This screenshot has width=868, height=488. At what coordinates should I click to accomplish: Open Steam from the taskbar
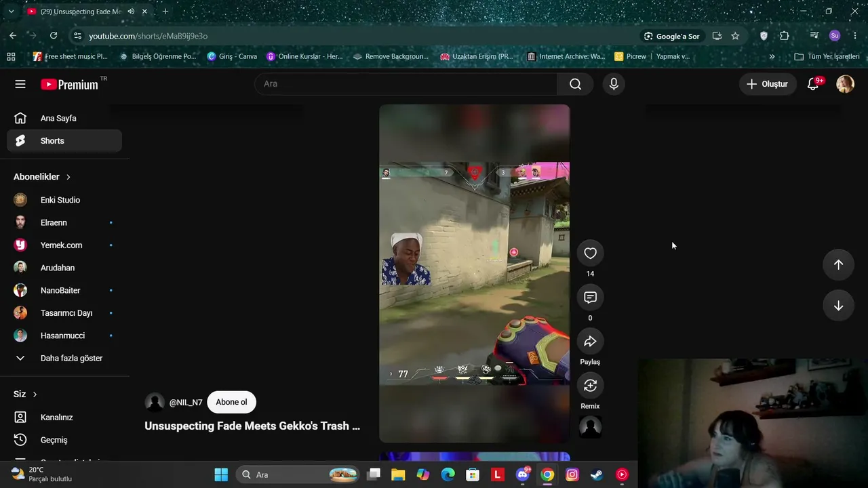[597, 474]
